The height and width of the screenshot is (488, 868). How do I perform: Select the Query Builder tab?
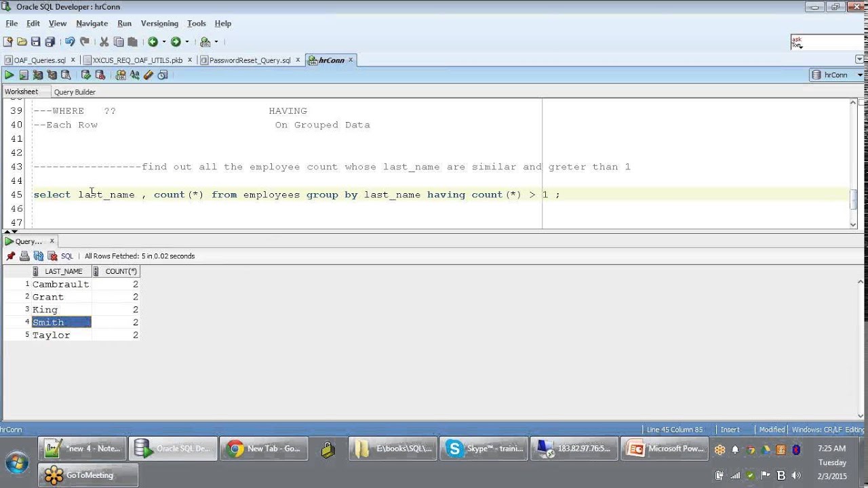coord(75,92)
